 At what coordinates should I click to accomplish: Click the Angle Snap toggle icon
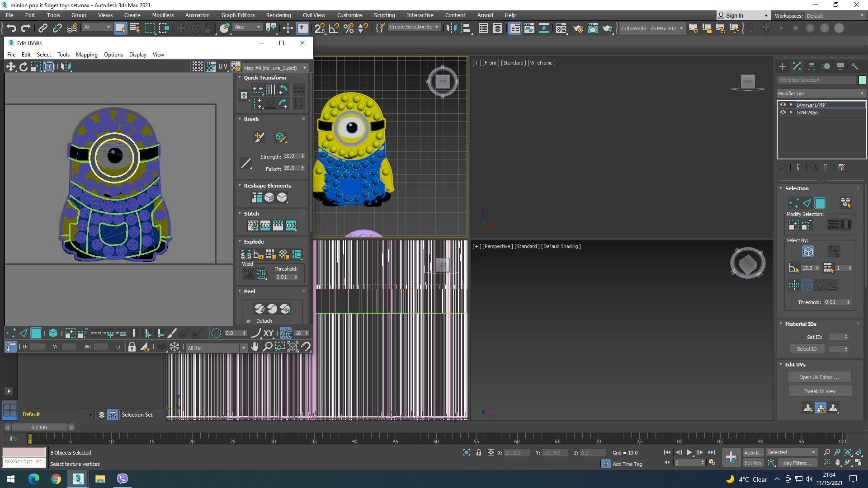(x=334, y=28)
